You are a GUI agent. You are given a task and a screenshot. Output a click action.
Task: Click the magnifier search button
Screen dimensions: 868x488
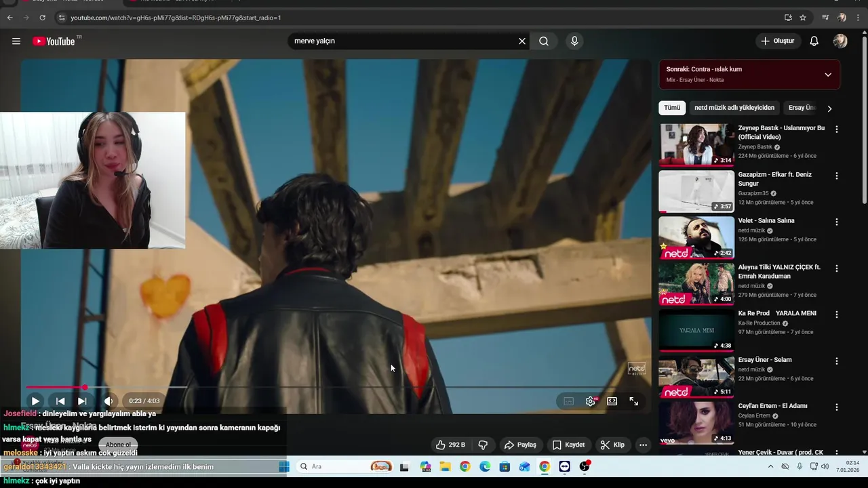pos(544,41)
